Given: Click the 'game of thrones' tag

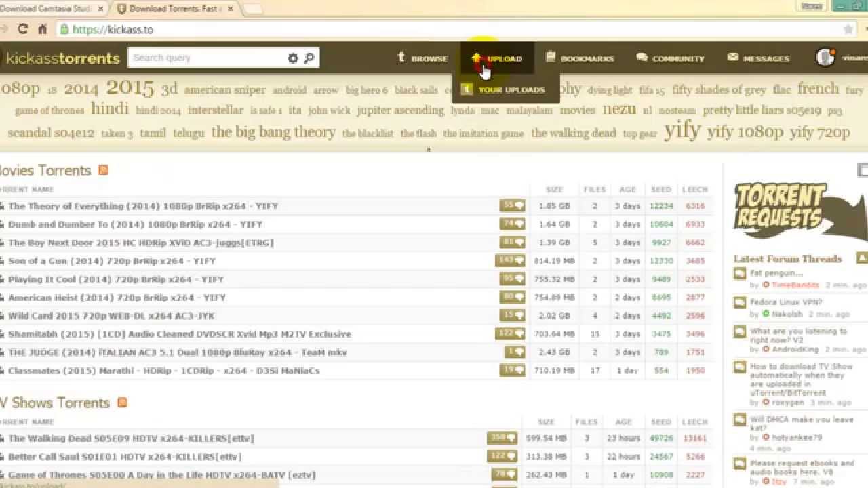Looking at the screenshot, I should coord(50,110).
